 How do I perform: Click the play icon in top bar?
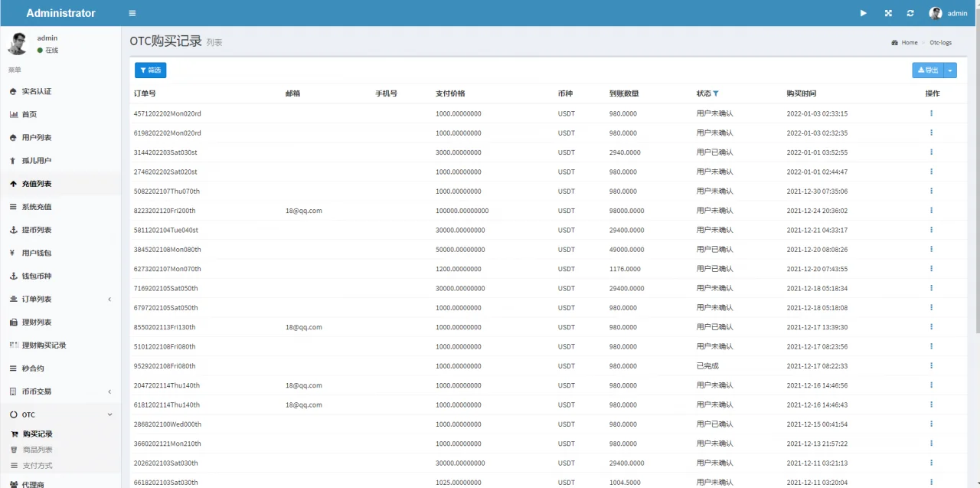tap(864, 13)
